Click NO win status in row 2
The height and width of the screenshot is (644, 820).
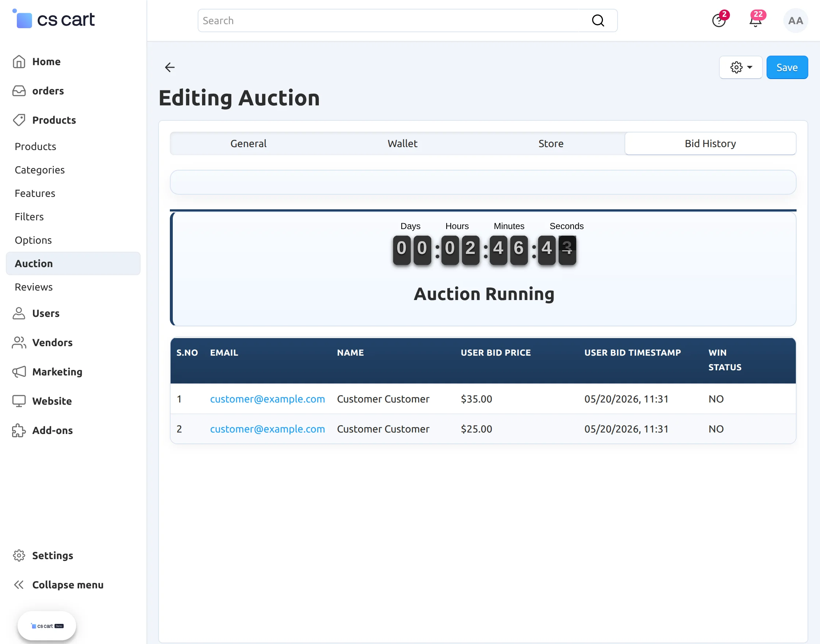pos(716,429)
